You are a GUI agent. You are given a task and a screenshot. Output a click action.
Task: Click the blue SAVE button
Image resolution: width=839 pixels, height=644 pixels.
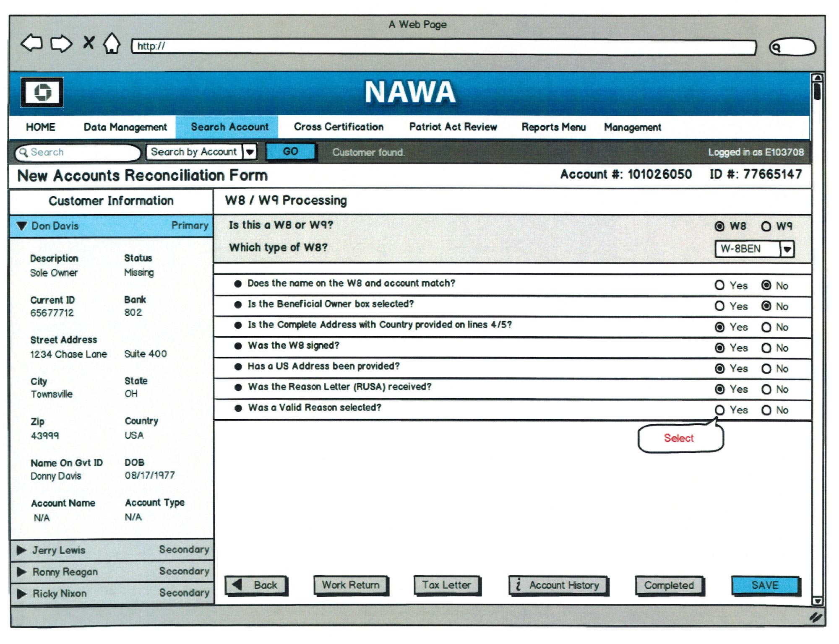[x=765, y=585]
